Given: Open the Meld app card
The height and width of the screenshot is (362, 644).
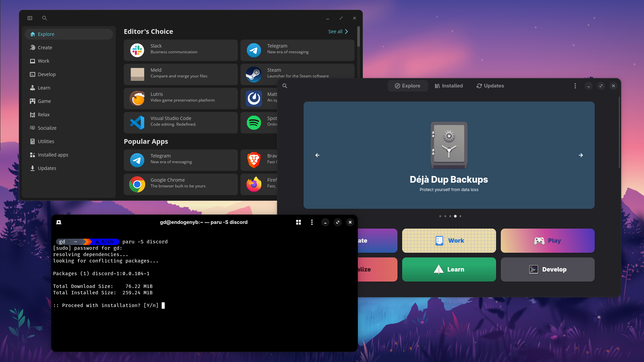Looking at the screenshot, I should click(181, 74).
